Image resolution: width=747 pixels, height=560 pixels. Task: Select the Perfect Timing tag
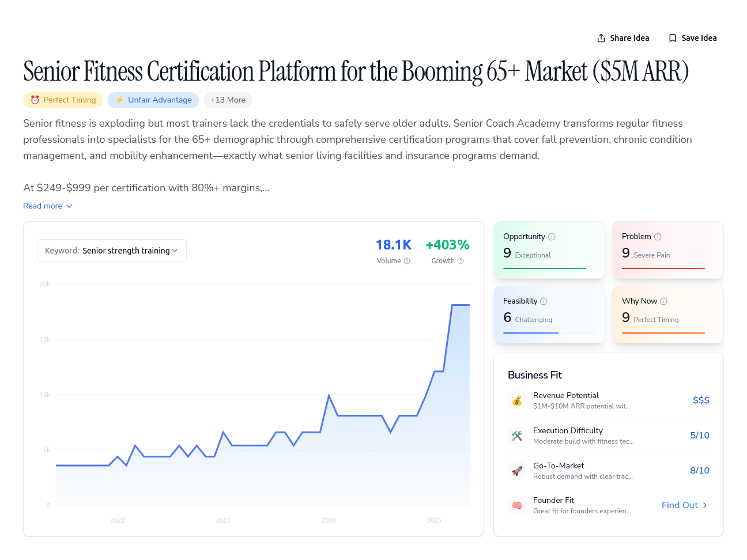[63, 100]
